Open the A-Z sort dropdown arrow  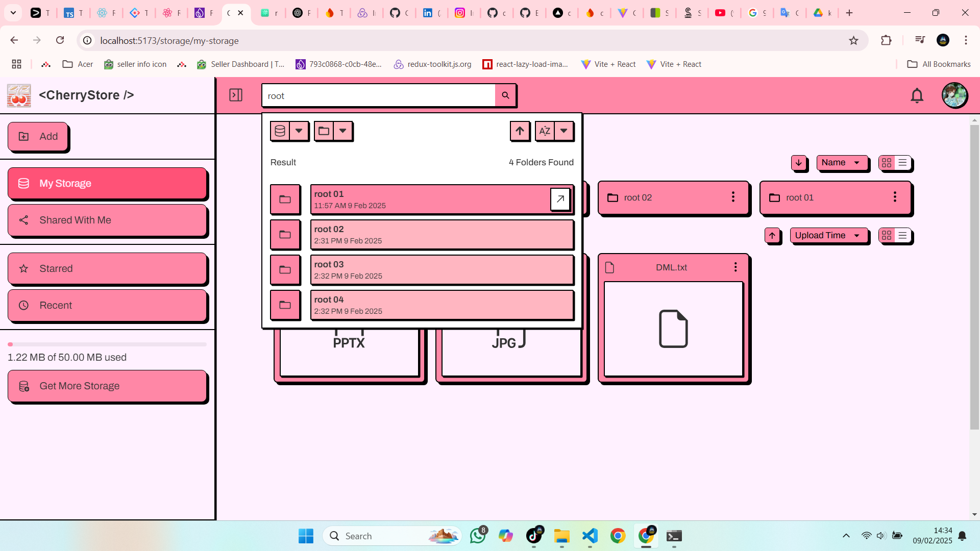[563, 131]
